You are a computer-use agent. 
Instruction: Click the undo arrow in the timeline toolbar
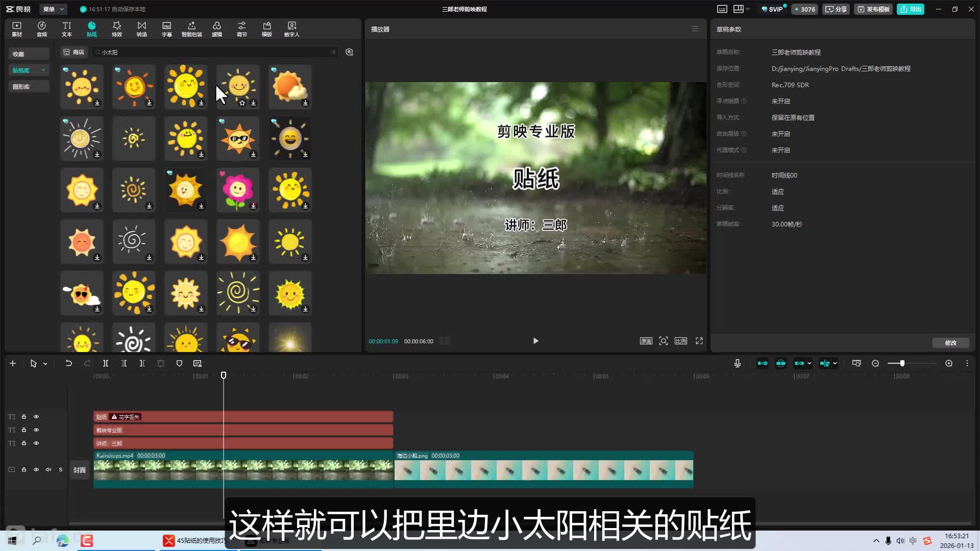coord(68,363)
